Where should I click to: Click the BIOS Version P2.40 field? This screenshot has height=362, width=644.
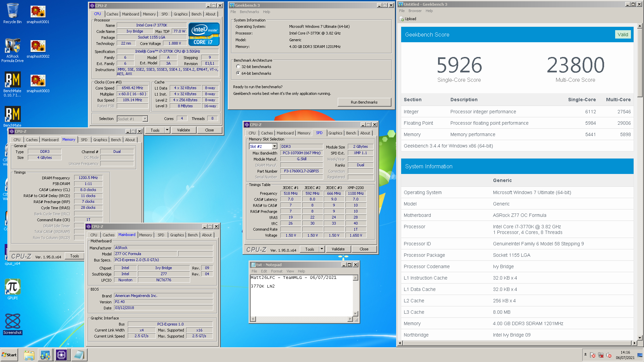[x=164, y=302]
